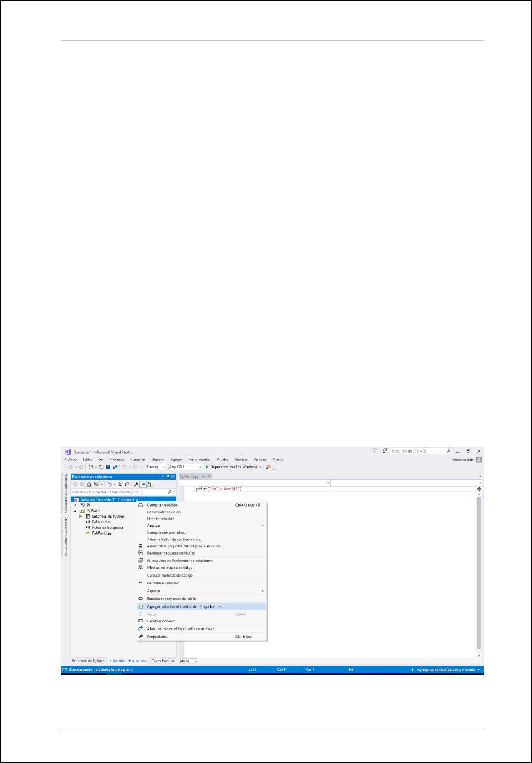Click the New project toolbar icon

[90, 467]
